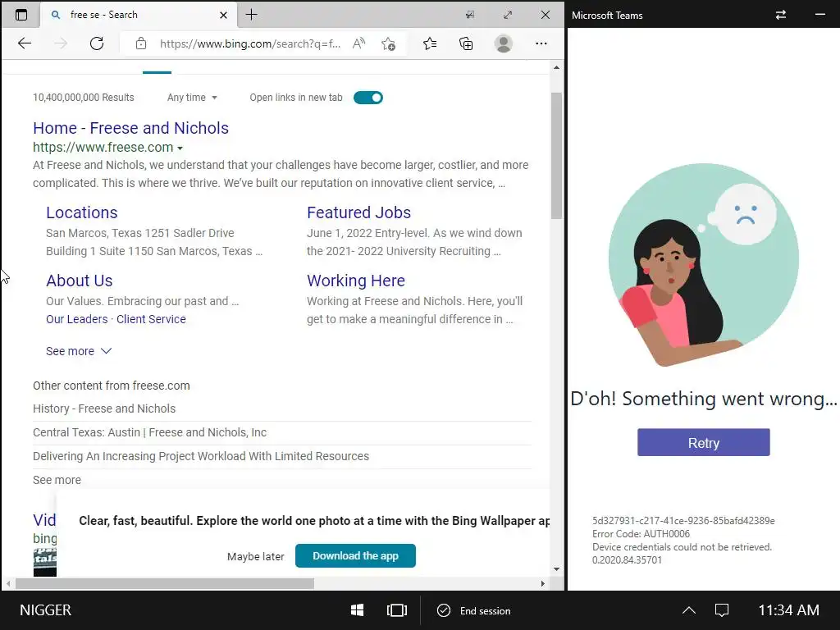The height and width of the screenshot is (630, 840).
Task: Follow the 'Our Leaders' link
Action: (76, 319)
